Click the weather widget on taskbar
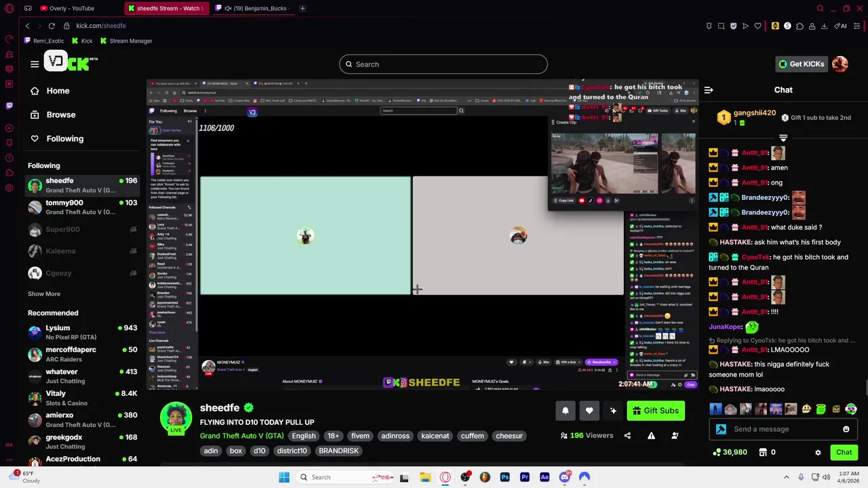The image size is (868, 488). click(x=24, y=477)
